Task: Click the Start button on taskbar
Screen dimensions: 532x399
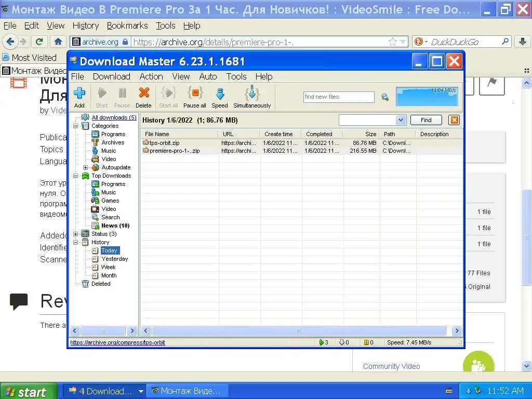Action: pyautogui.click(x=29, y=391)
